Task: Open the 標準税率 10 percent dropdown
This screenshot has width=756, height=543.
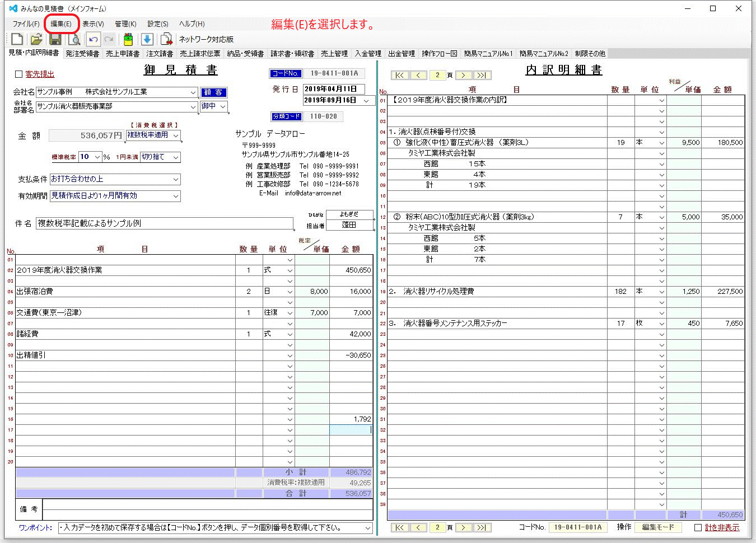Action: coord(97,157)
